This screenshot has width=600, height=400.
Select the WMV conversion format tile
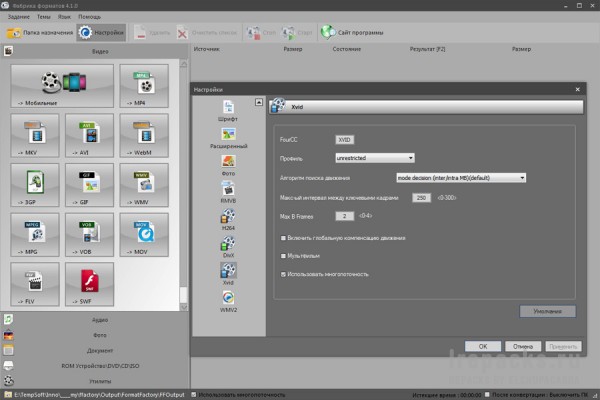tap(144, 185)
